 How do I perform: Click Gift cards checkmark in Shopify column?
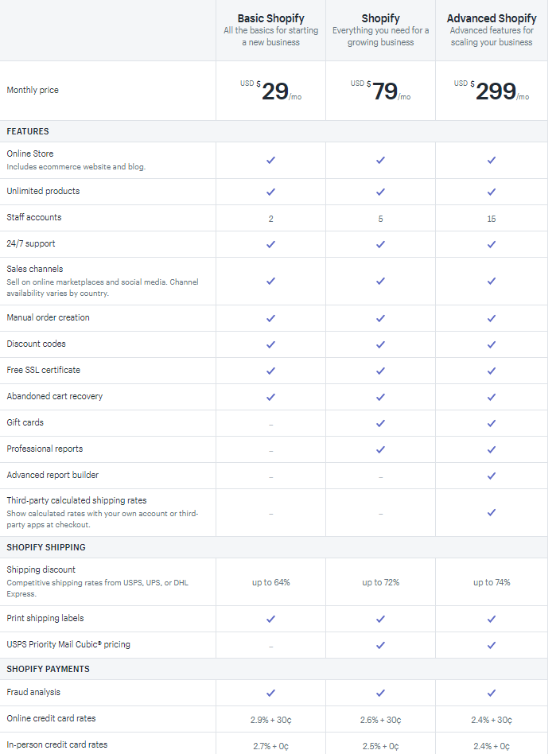[x=380, y=423]
